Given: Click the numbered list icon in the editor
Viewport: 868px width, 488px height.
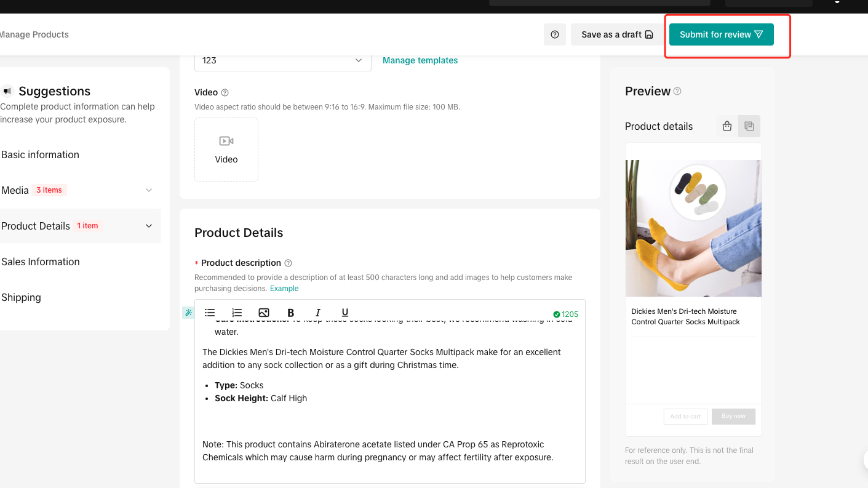Looking at the screenshot, I should (237, 313).
